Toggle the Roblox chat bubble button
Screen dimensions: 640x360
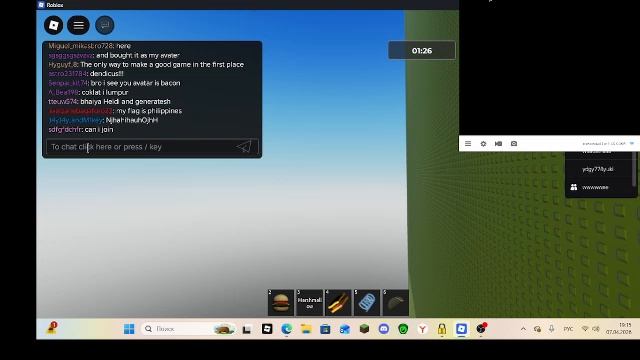pos(104,25)
